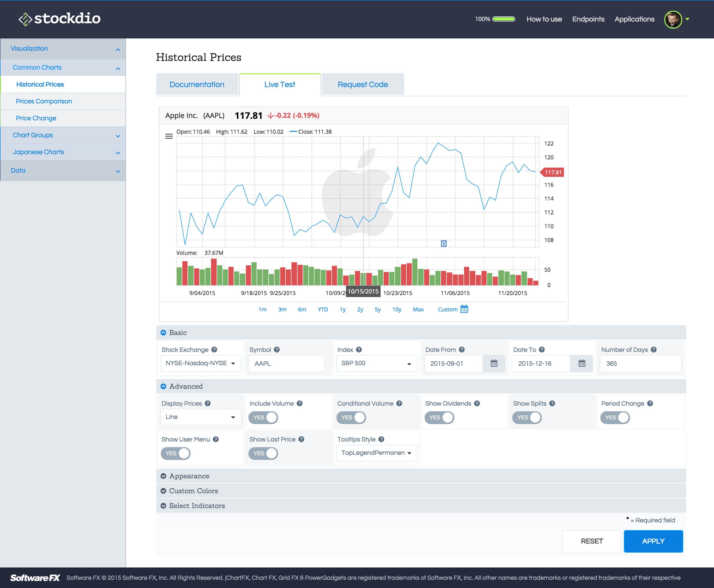Toggle the Include Volume switch
Viewport: 714px width, 588px height.
[x=263, y=418]
